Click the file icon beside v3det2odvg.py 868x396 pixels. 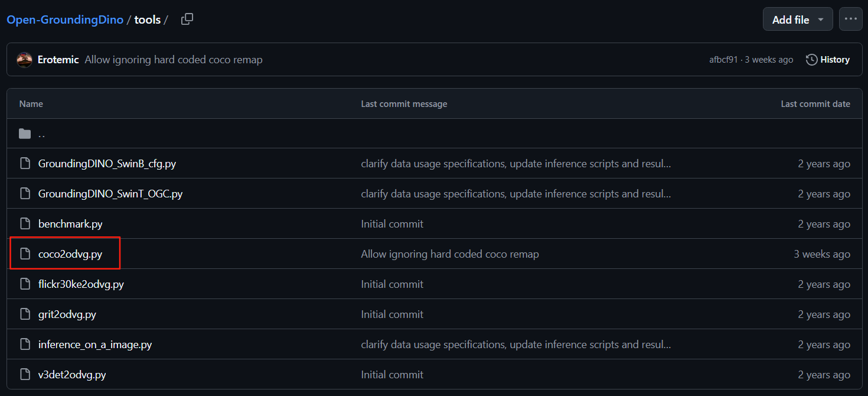25,375
